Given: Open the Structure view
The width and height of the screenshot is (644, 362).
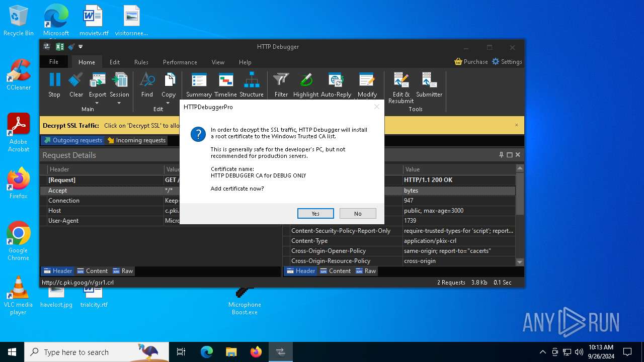Looking at the screenshot, I should [252, 85].
